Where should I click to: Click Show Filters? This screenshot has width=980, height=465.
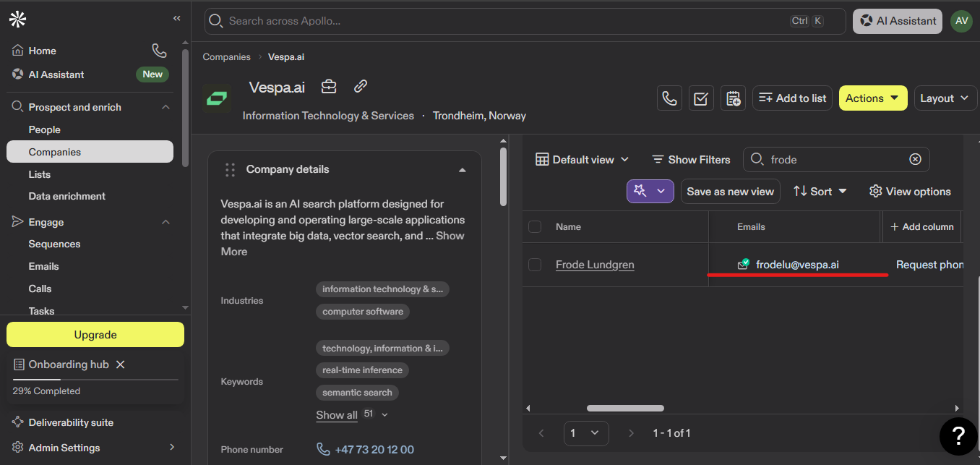pos(691,159)
